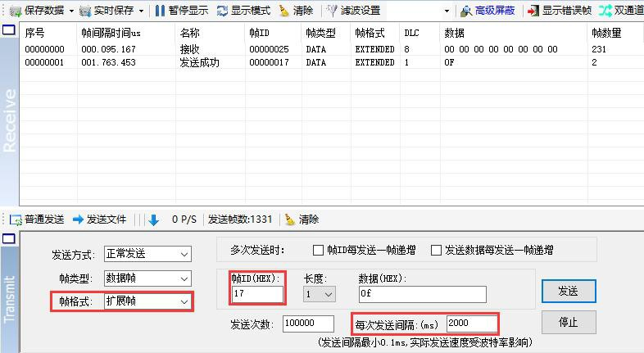The width and height of the screenshot is (644, 353).
Task: Enable frame ID increment per send checkbox
Action: (x=319, y=251)
